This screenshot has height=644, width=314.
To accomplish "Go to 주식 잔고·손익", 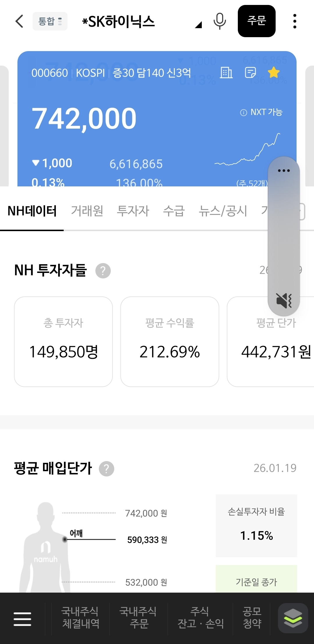I will [x=200, y=618].
